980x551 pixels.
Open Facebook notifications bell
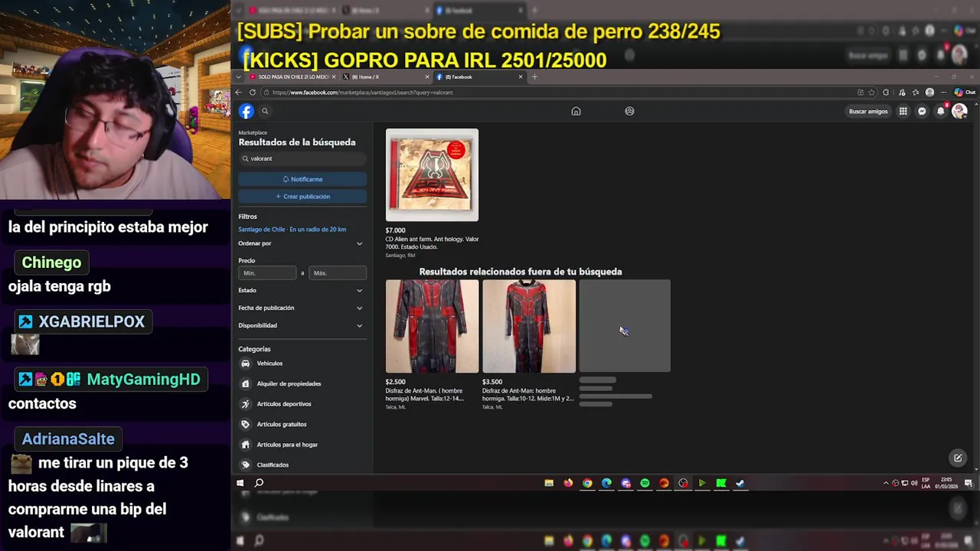941,111
